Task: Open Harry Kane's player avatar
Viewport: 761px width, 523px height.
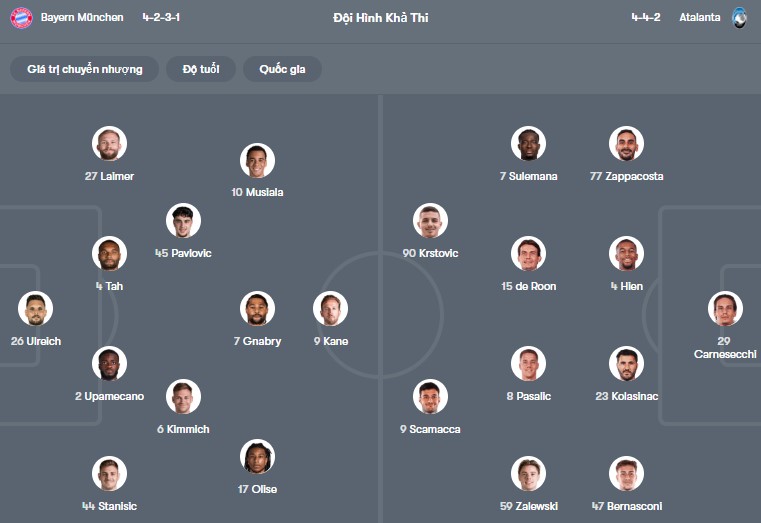Action: [x=330, y=309]
